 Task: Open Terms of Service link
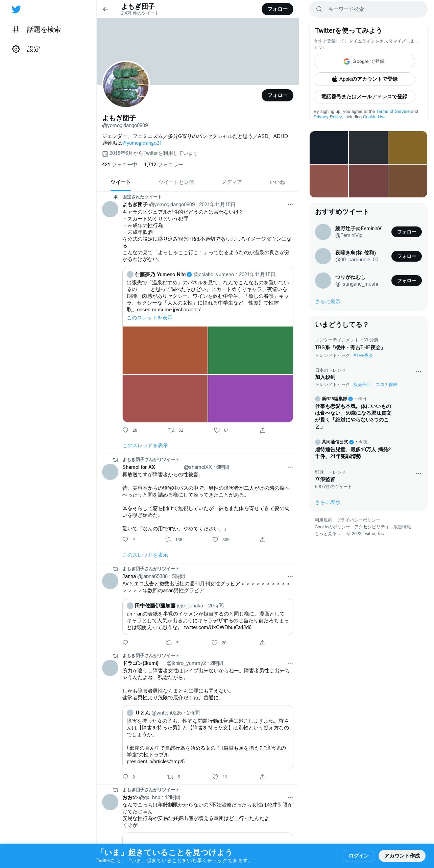pyautogui.click(x=393, y=111)
